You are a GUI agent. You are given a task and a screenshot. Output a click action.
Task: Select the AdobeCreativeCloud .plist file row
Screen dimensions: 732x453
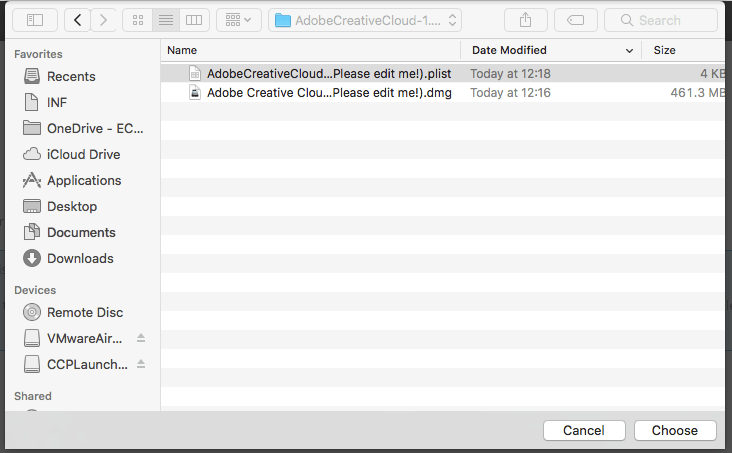point(443,73)
